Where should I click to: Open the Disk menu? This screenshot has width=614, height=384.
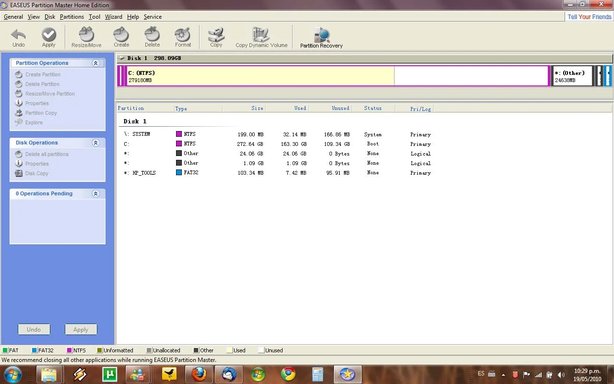(x=50, y=17)
